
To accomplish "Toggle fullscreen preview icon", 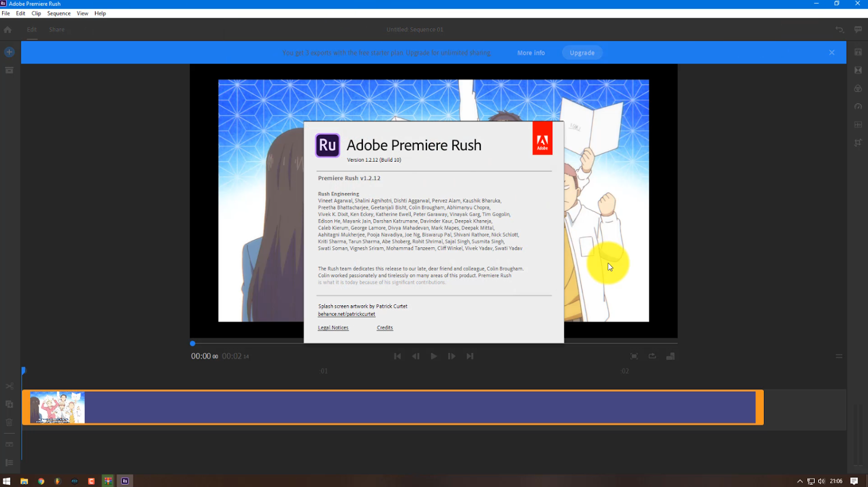I will [x=634, y=356].
